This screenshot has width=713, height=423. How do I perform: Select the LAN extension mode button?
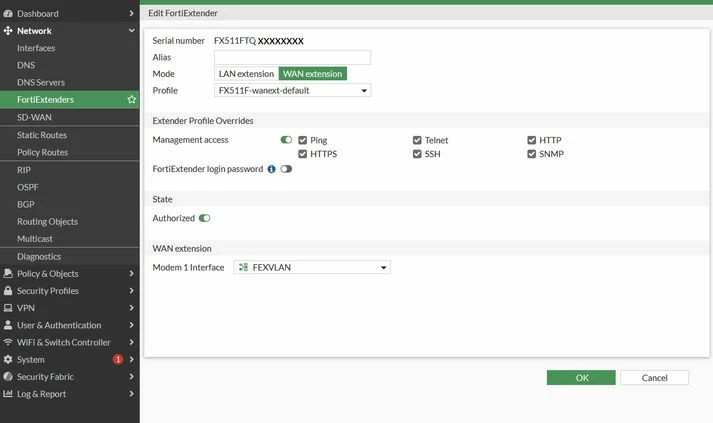[x=246, y=74]
